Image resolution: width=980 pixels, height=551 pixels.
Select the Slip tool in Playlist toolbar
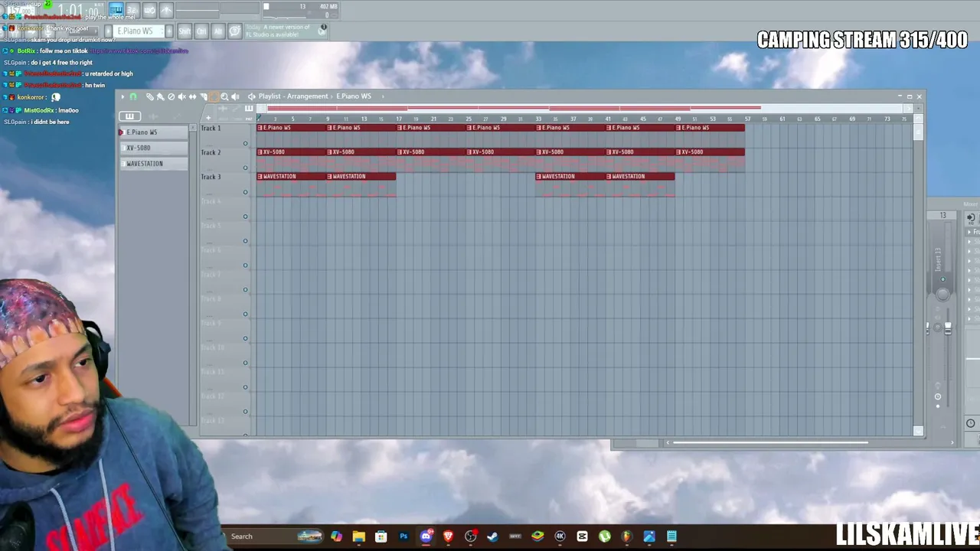pyautogui.click(x=192, y=96)
